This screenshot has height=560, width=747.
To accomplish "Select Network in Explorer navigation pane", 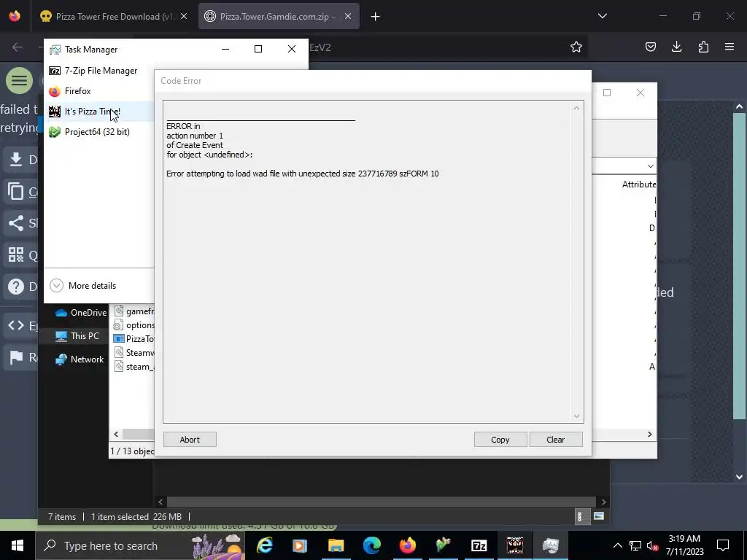I will tap(80, 359).
